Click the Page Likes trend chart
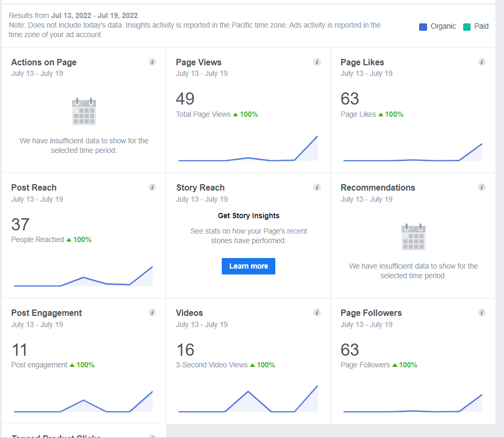This screenshot has width=504, height=438. 413,152
